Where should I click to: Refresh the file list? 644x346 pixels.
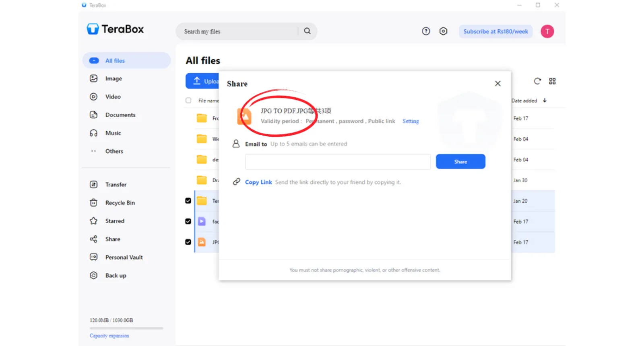537,81
